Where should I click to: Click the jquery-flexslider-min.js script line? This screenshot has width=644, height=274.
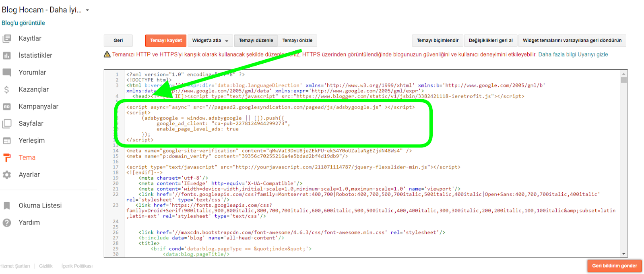[x=293, y=167]
